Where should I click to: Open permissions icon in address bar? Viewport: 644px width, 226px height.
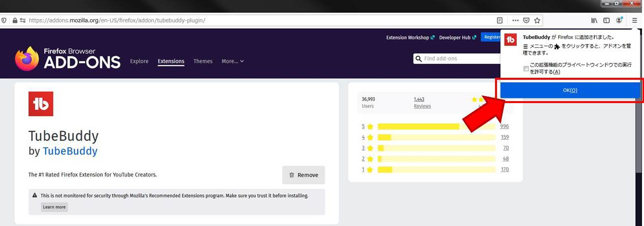click(23, 20)
